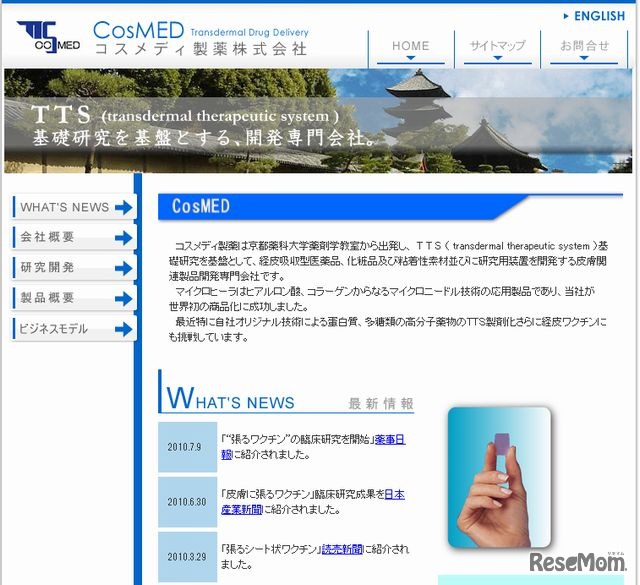The image size is (640, 585).
Task: Open the 読売新聞 news link
Action: click(342, 549)
